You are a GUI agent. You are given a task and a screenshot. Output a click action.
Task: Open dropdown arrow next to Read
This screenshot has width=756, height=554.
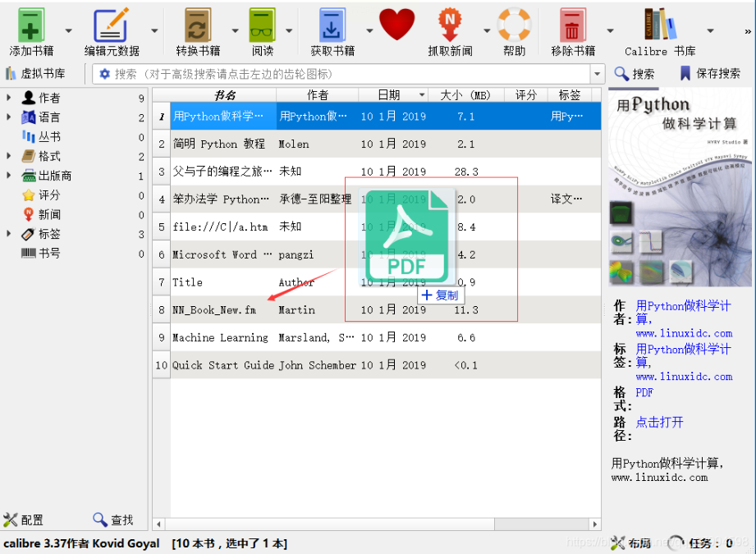point(289,31)
